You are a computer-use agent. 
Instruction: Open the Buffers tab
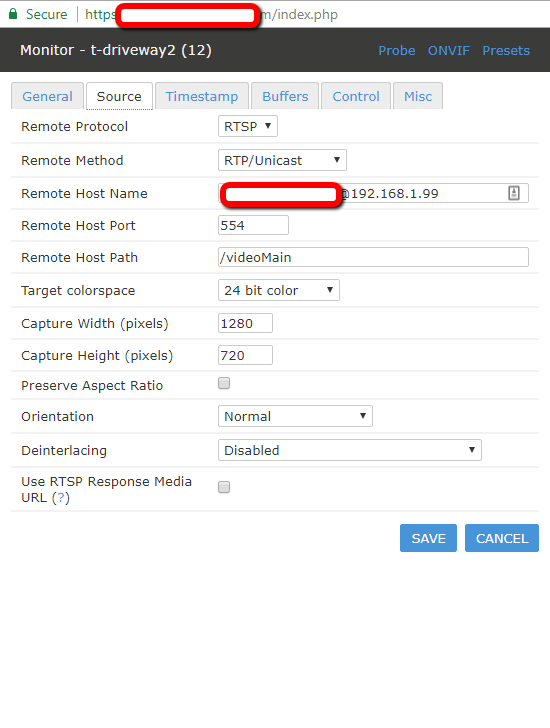285,96
